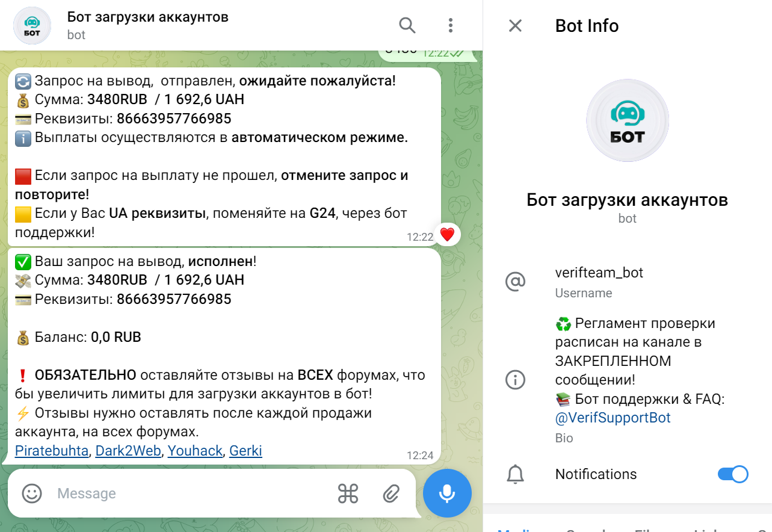Show bot commands via the command icon
Viewport: 772px width, 532px height.
[348, 493]
